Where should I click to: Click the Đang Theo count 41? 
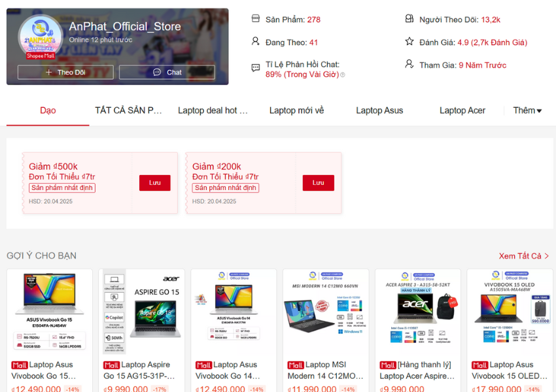[x=313, y=42]
